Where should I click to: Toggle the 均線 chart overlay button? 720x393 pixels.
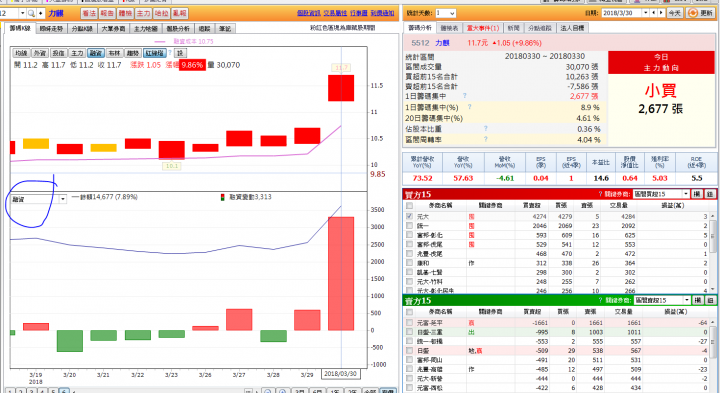point(21,53)
